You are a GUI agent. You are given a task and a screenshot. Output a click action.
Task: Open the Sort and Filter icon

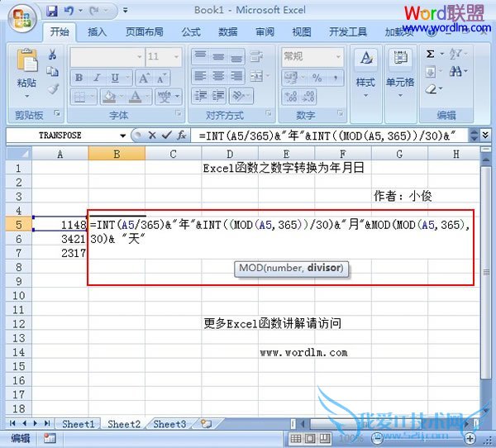click(455, 54)
